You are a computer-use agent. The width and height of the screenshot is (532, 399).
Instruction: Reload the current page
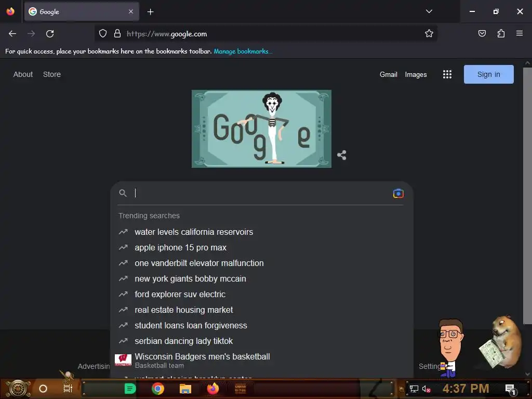click(x=50, y=34)
